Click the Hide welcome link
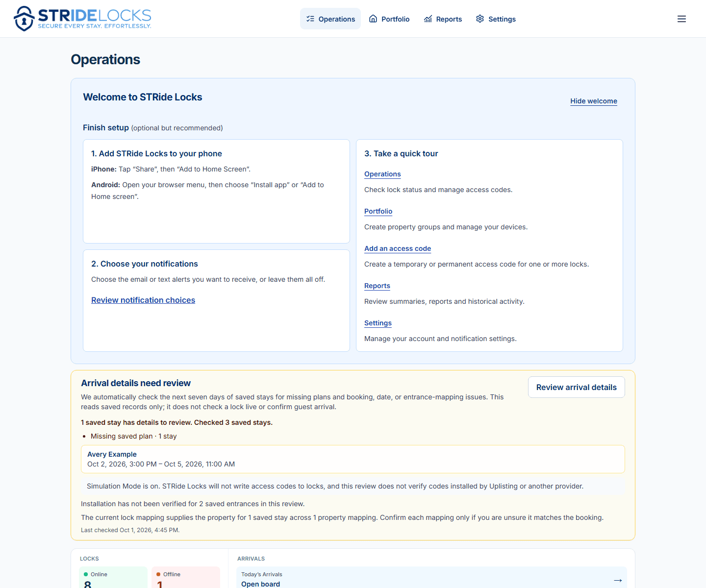 594,101
